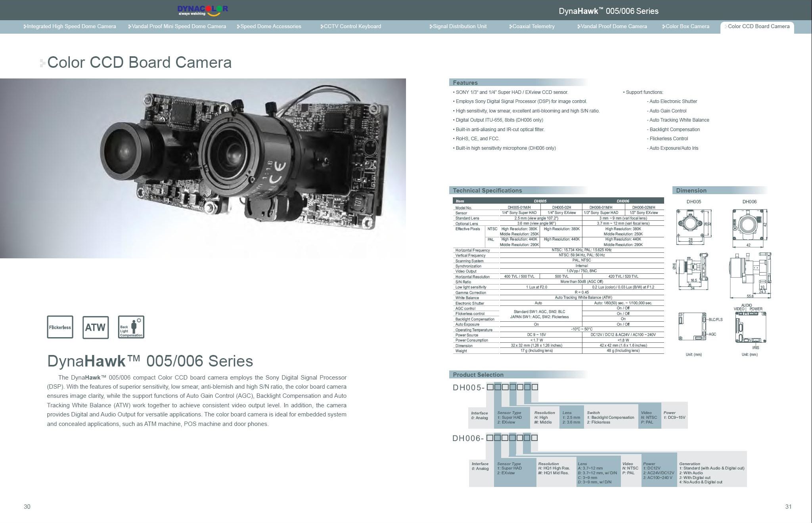This screenshot has width=812, height=523.
Task: Click page number 31
Action: click(x=788, y=507)
